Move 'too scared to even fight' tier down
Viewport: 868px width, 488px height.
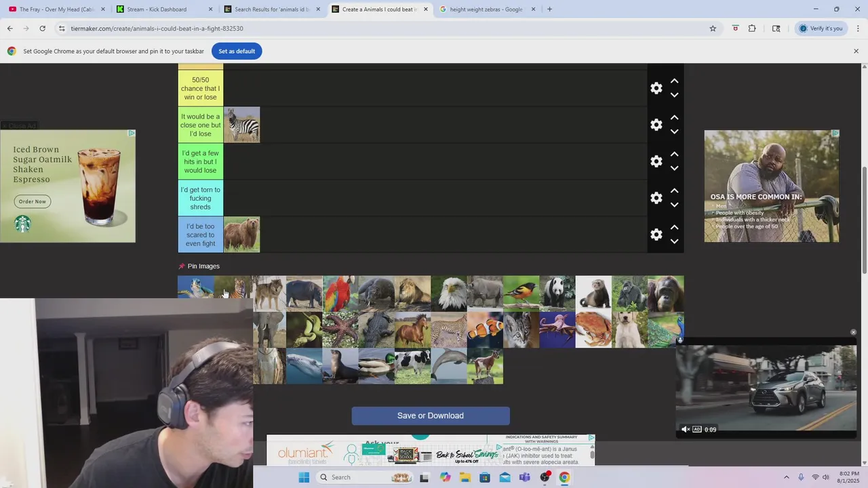(x=674, y=242)
